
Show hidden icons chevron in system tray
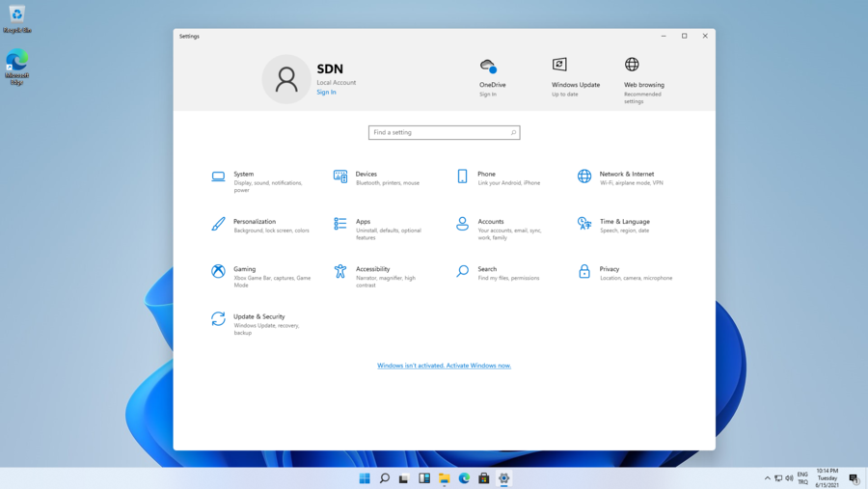(x=768, y=478)
